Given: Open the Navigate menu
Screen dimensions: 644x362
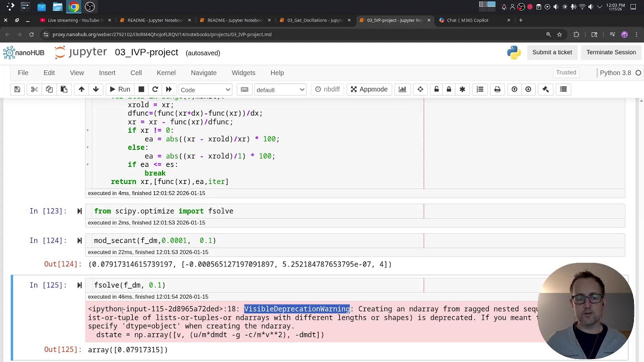Looking at the screenshot, I should point(204,73).
